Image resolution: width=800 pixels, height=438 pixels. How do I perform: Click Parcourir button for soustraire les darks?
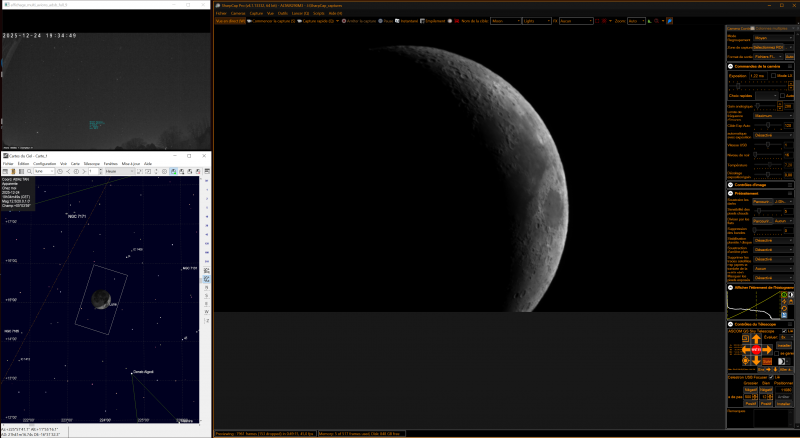(x=762, y=202)
